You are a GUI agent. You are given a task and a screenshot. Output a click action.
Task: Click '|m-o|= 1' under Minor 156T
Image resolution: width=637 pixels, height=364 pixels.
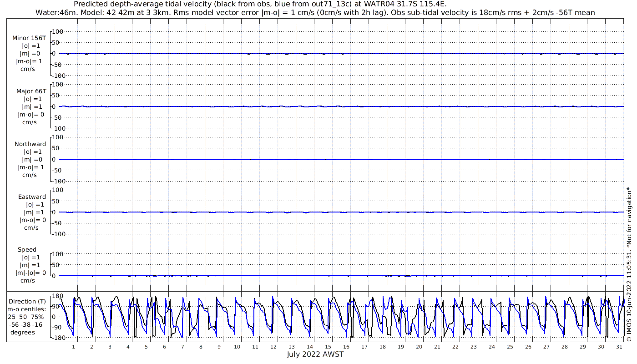click(x=30, y=61)
